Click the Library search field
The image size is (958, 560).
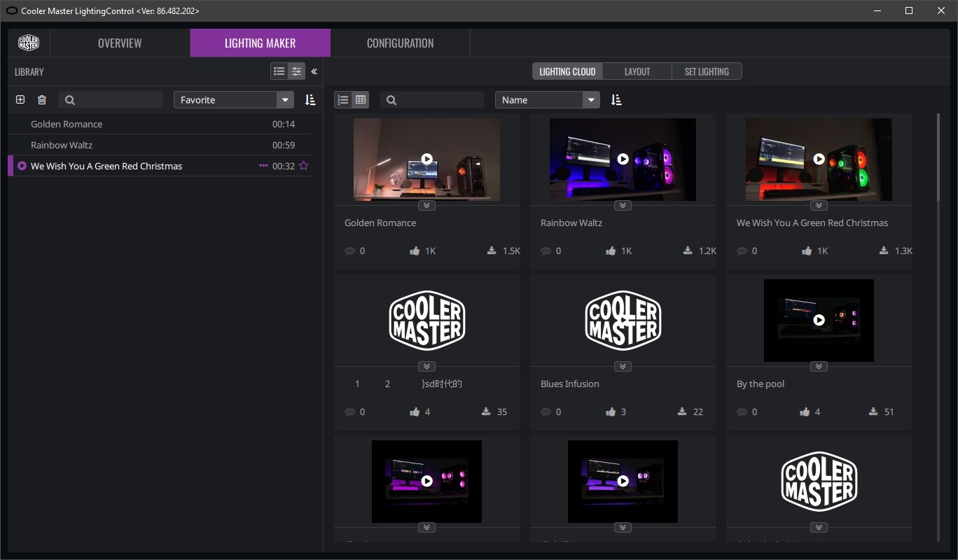[x=111, y=100]
